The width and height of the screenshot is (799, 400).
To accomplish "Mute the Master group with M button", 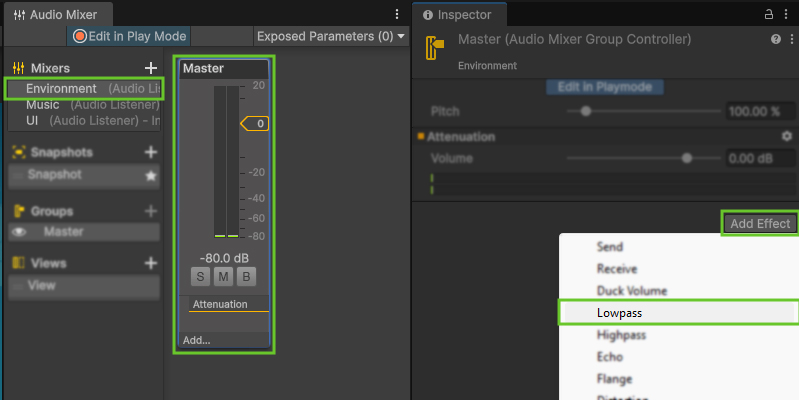I will pos(223,276).
